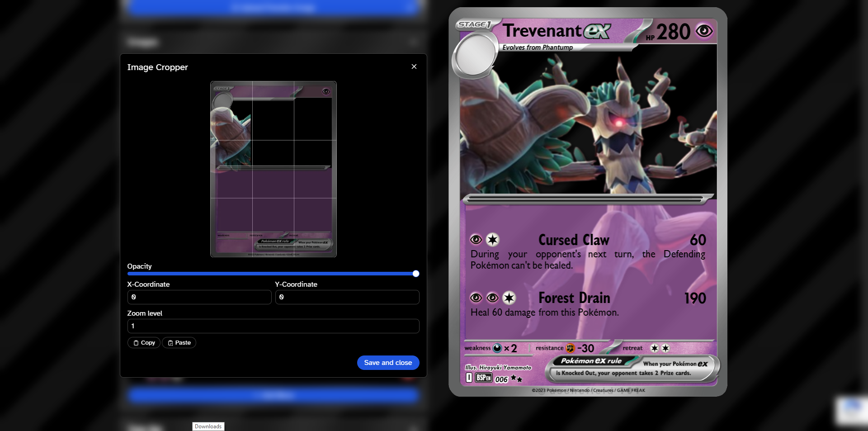The height and width of the screenshot is (431, 868).
Task: Click the Opacity slider handle
Action: pyautogui.click(x=416, y=274)
